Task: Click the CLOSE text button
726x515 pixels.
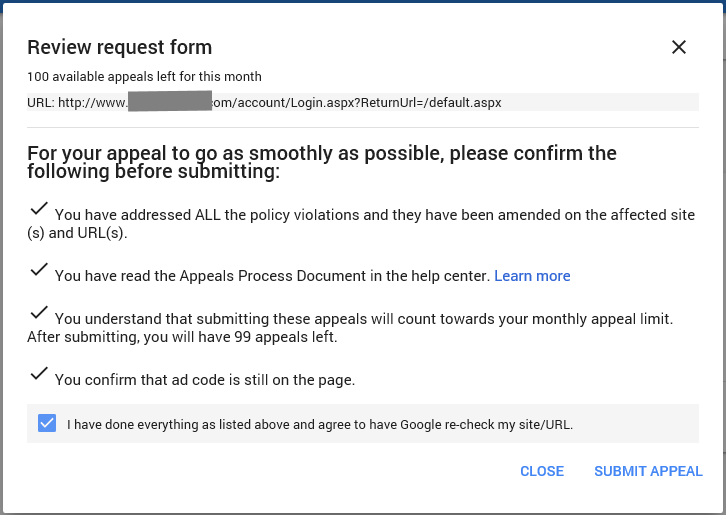Action: [542, 471]
